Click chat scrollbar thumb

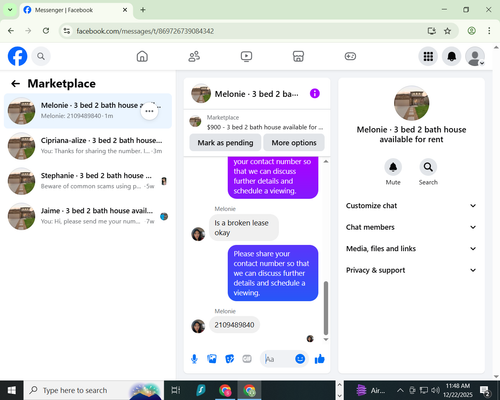326,308
